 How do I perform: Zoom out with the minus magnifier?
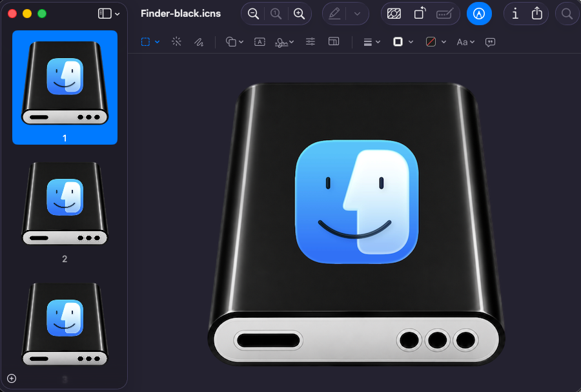(x=253, y=14)
